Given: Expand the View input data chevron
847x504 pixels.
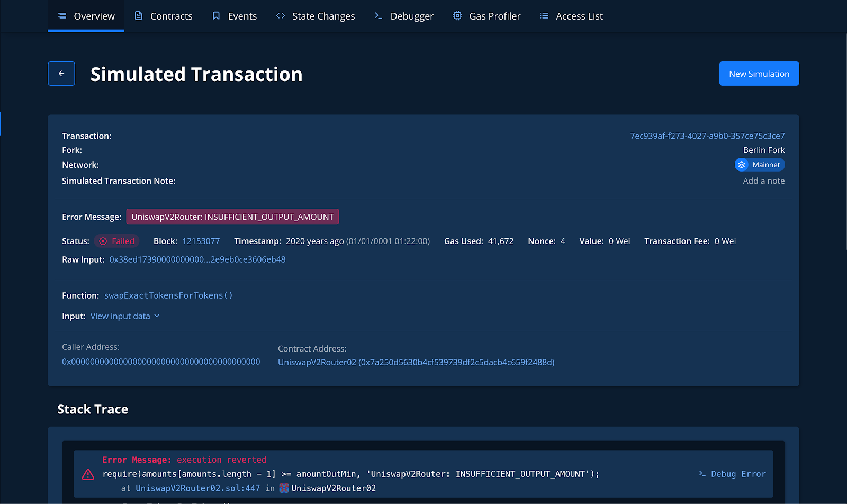Looking at the screenshot, I should (x=157, y=316).
